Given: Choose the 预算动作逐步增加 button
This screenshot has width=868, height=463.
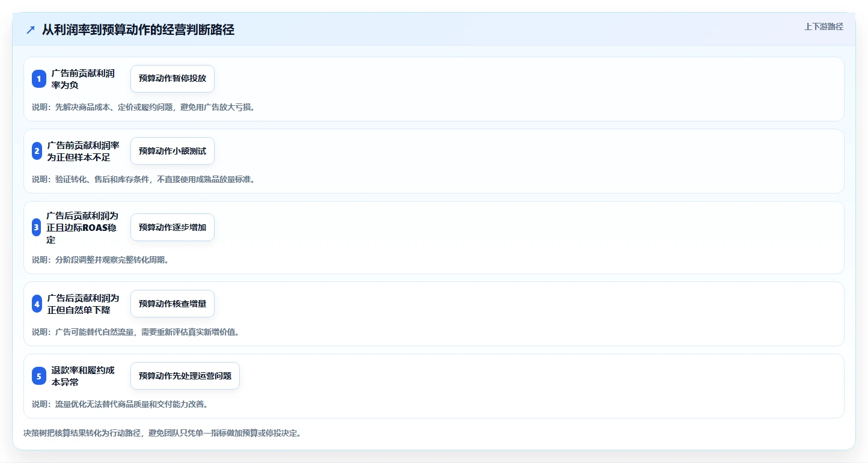Looking at the screenshot, I should [173, 227].
